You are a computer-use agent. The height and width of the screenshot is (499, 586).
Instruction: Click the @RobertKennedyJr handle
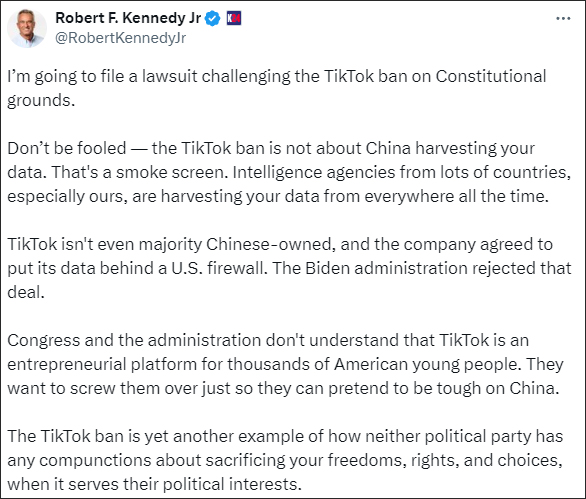[x=120, y=38]
